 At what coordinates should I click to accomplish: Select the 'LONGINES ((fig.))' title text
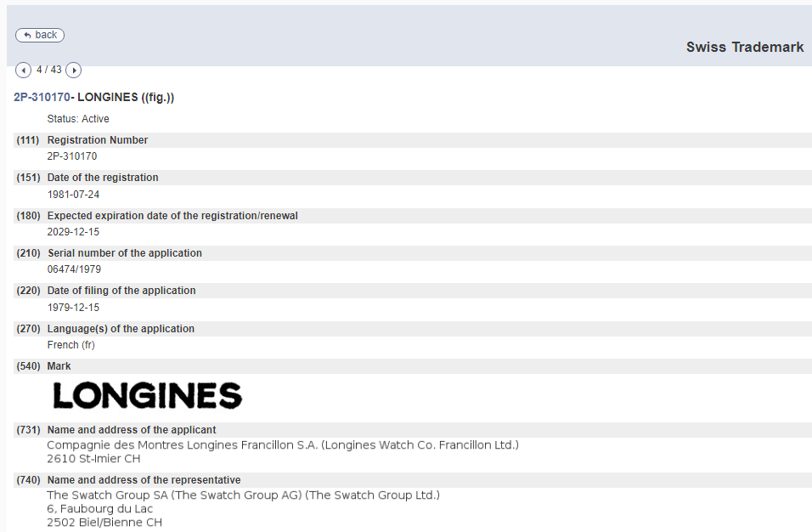[126, 98]
